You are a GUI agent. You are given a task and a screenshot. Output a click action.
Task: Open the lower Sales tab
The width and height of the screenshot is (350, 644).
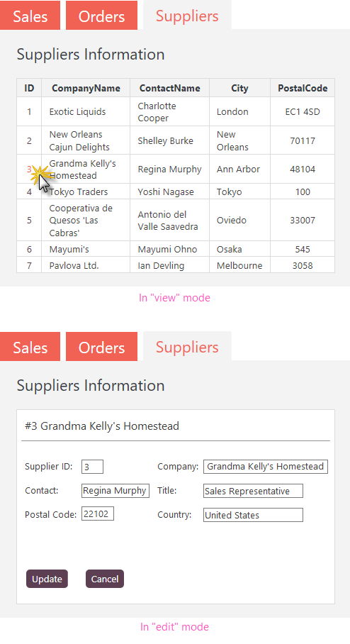pos(30,347)
